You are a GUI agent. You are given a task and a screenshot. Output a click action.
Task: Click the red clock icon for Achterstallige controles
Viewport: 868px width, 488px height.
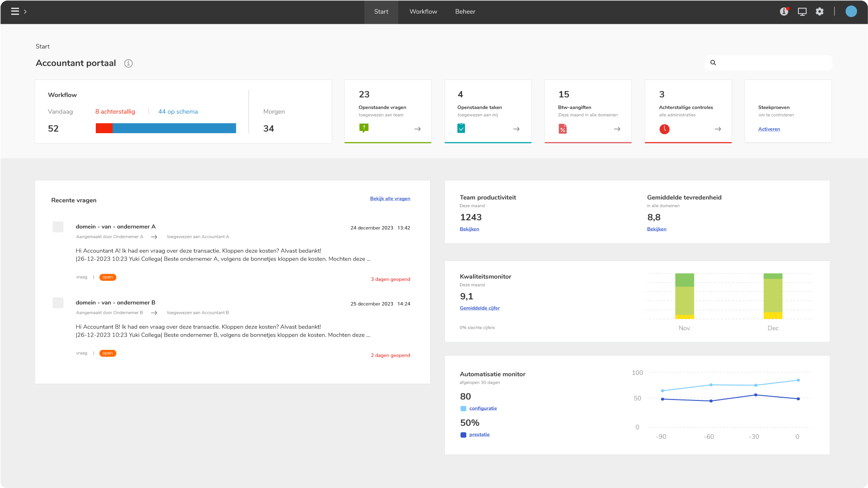(x=664, y=129)
